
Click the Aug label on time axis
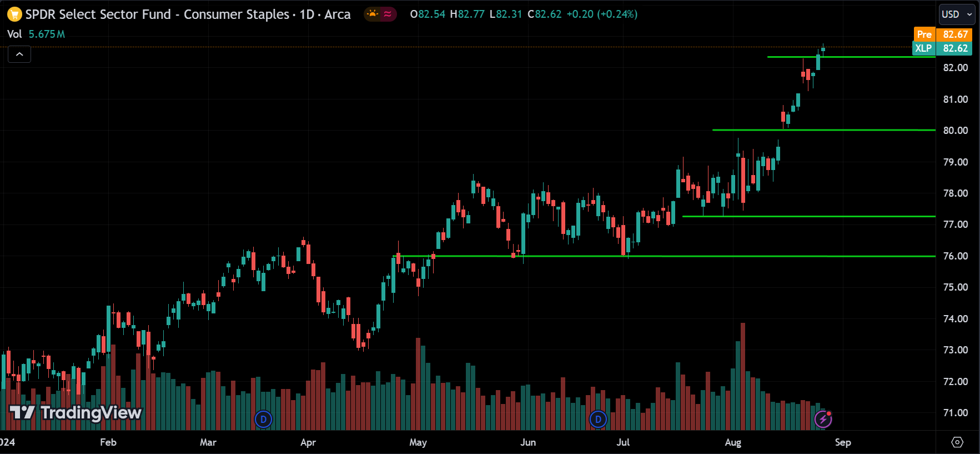click(733, 442)
